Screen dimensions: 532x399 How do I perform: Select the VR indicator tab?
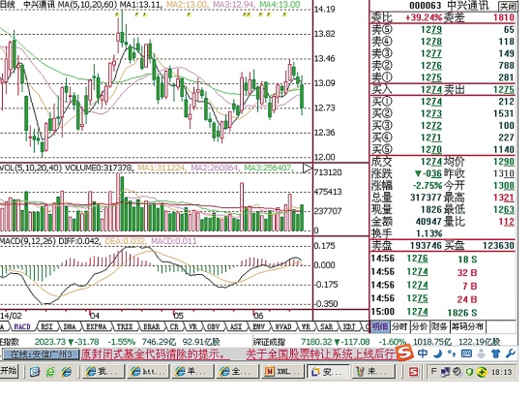192,326
